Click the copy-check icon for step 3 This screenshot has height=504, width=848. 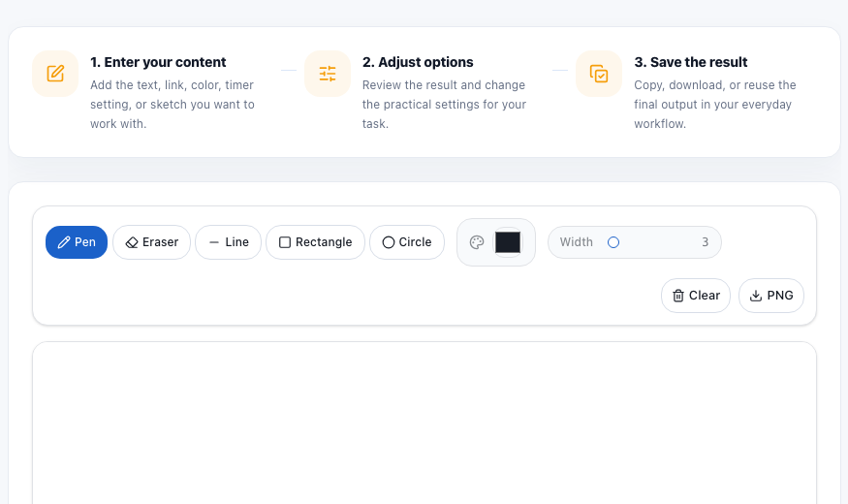click(599, 74)
